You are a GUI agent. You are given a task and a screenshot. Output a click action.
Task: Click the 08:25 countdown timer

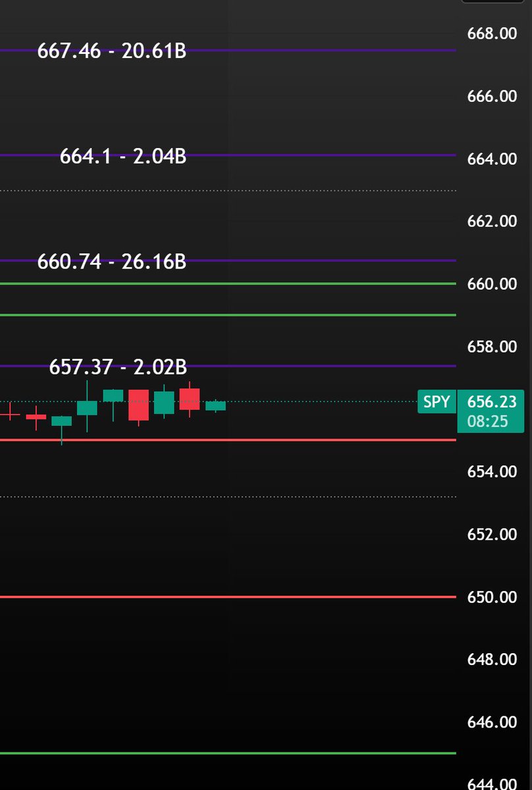(x=487, y=421)
